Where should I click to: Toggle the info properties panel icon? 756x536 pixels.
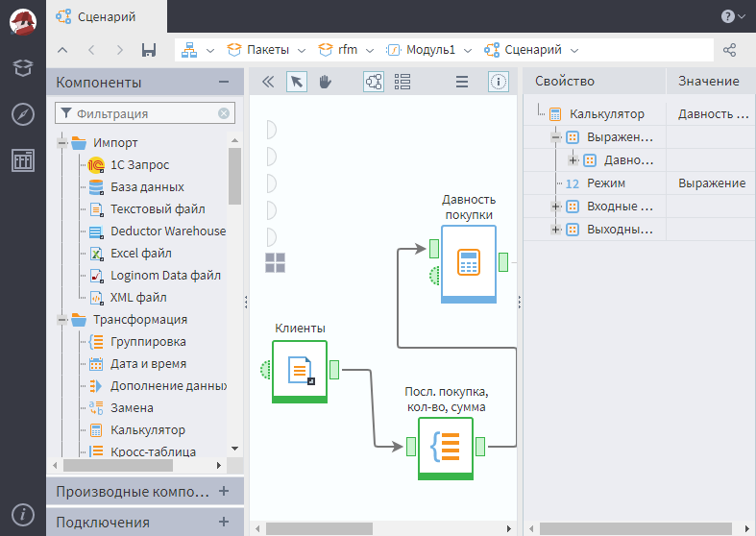(499, 82)
